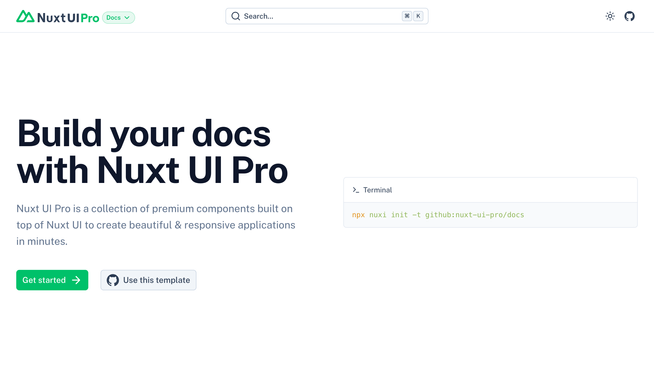Click the Terminal prompt icon
This screenshot has width=654, height=368.
pyautogui.click(x=355, y=190)
